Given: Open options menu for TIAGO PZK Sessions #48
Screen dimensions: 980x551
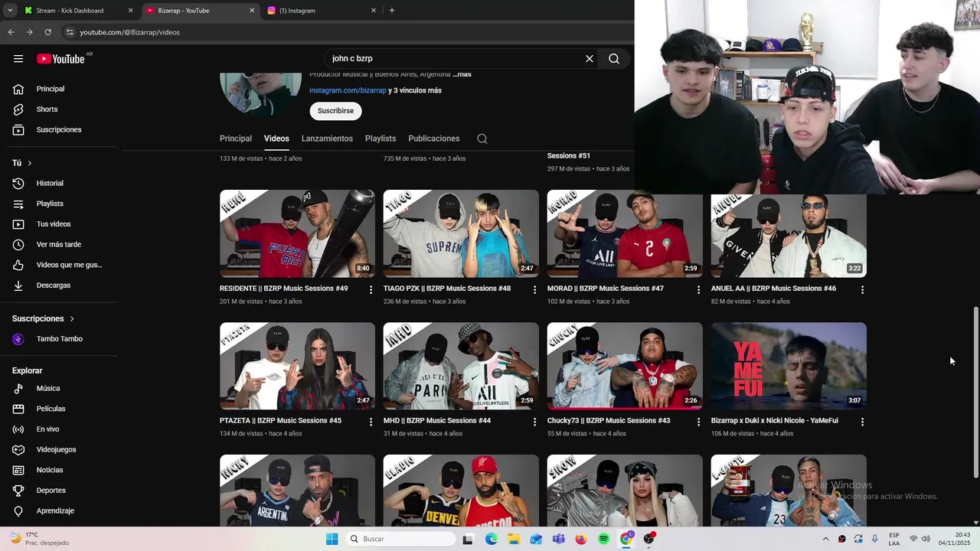Looking at the screenshot, I should 534,290.
